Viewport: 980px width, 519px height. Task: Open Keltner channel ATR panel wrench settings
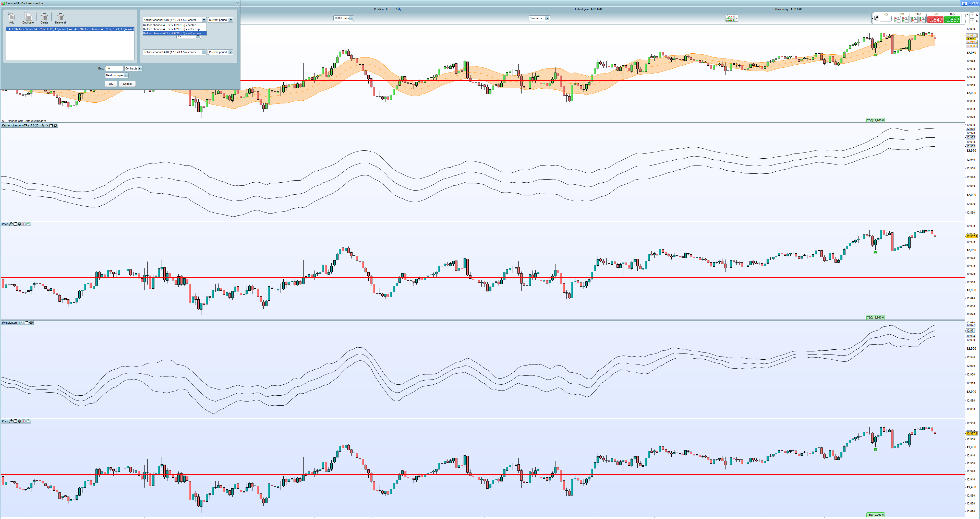click(x=47, y=126)
